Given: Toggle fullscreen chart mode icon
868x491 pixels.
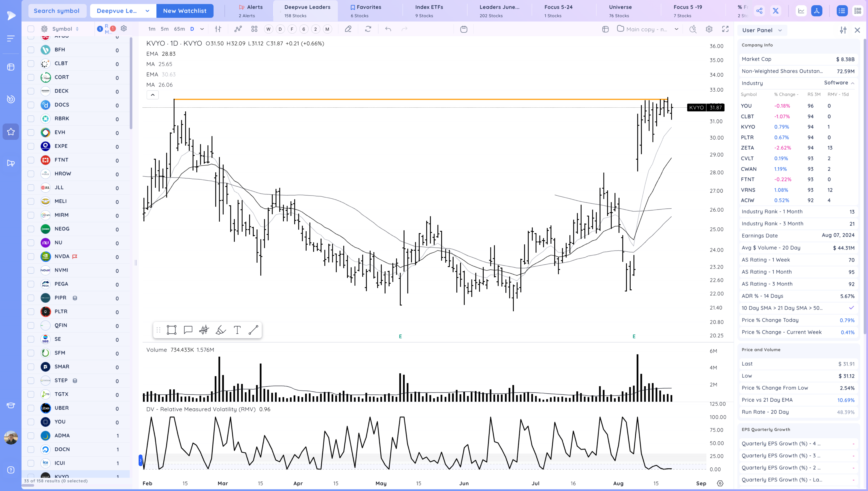Looking at the screenshot, I should coord(725,29).
